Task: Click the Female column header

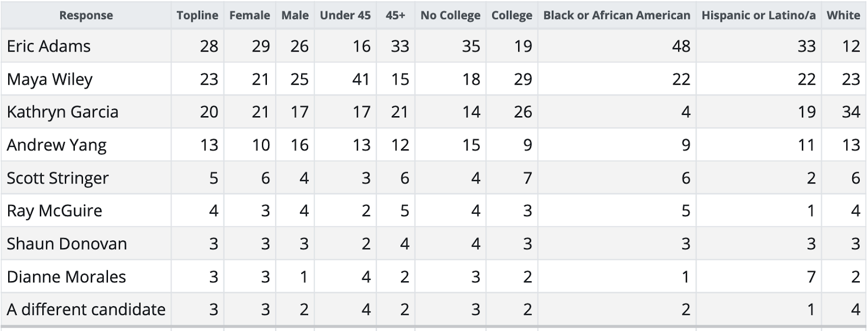Action: pyautogui.click(x=250, y=15)
